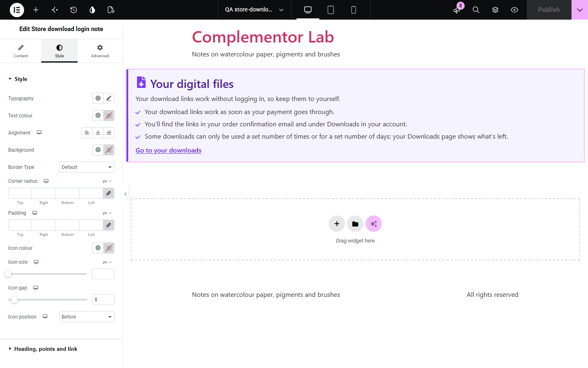The width and height of the screenshot is (588, 368).
Task: Open the Background colour swatch
Action: coord(109,150)
